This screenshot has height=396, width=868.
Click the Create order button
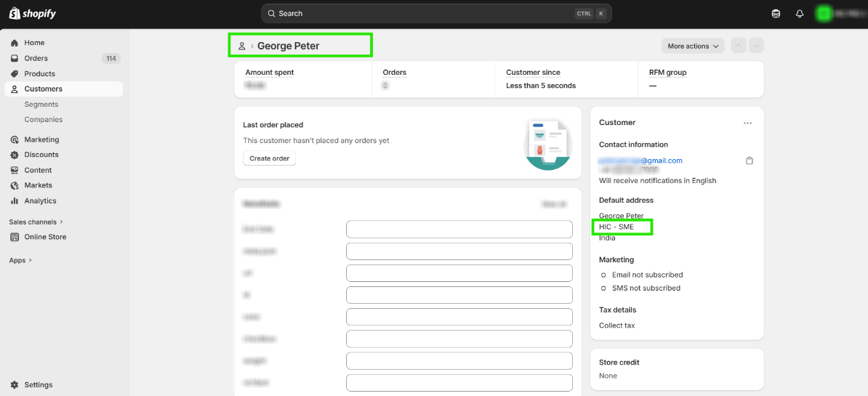click(269, 158)
